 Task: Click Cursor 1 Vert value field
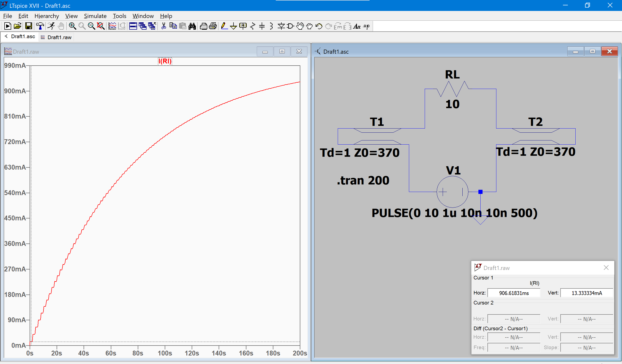coord(587,293)
